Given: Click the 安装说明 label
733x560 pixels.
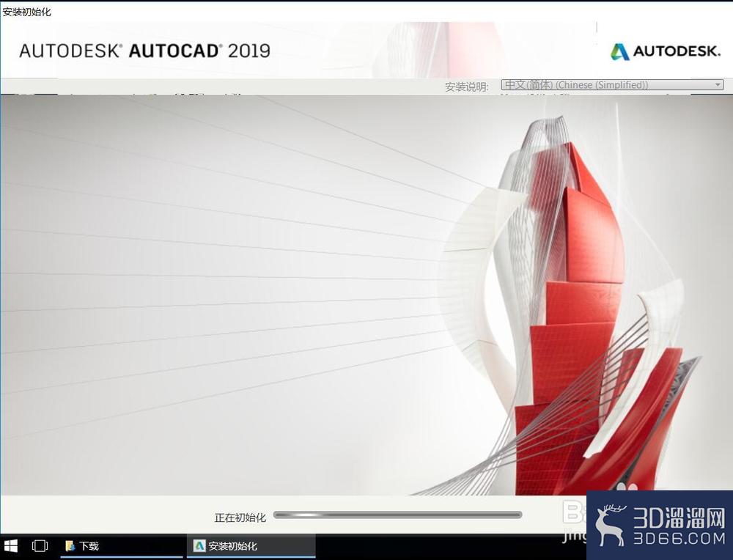Looking at the screenshot, I should click(x=466, y=87).
